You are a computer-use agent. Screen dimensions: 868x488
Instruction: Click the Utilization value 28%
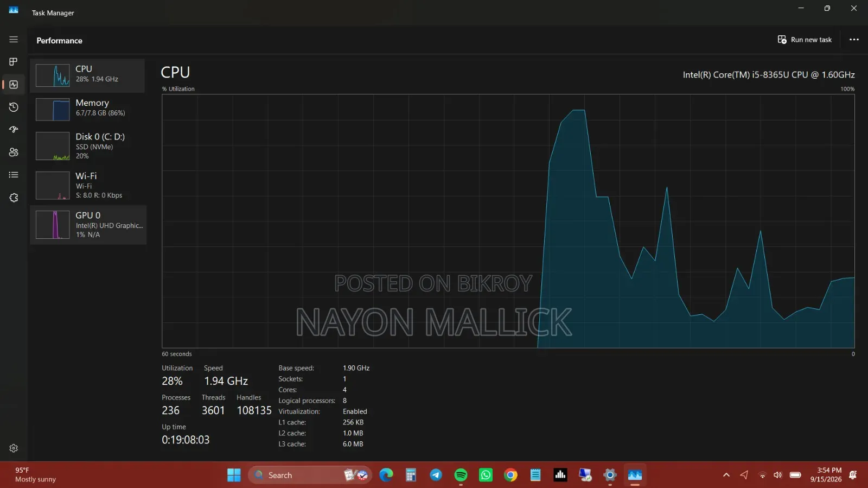click(x=172, y=381)
